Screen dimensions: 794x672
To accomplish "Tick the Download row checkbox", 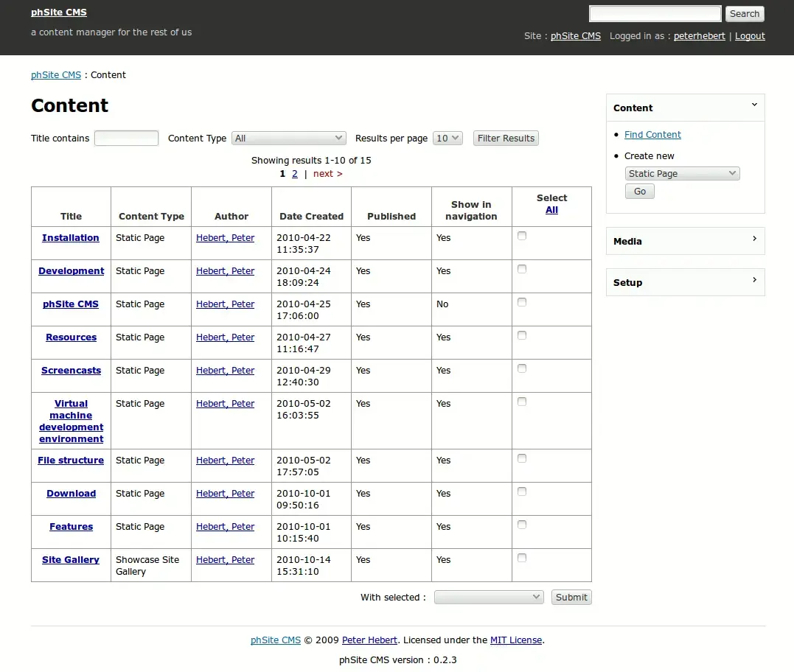I will click(x=522, y=491).
